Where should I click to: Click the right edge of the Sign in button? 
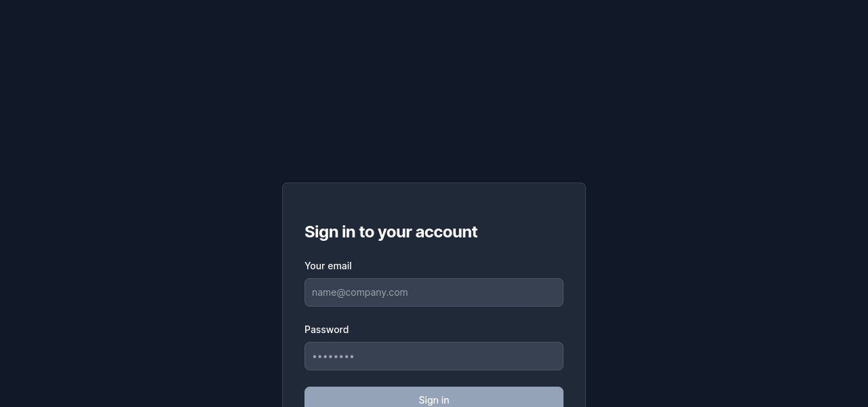click(x=555, y=399)
